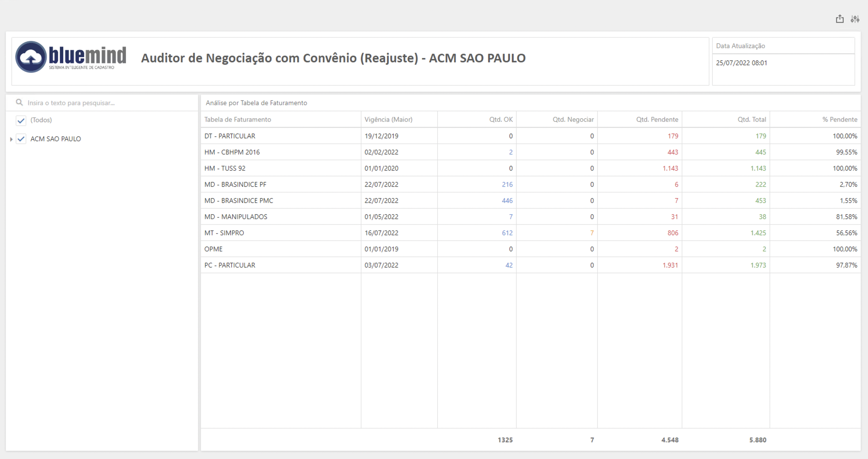Toggle the (Todos) checkbox

(21, 120)
